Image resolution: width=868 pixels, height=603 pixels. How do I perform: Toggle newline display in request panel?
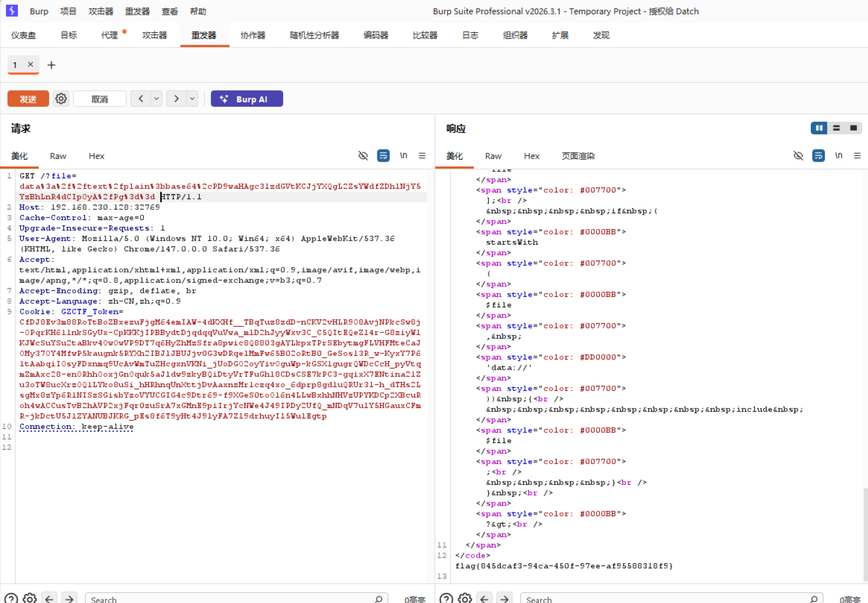coord(404,156)
